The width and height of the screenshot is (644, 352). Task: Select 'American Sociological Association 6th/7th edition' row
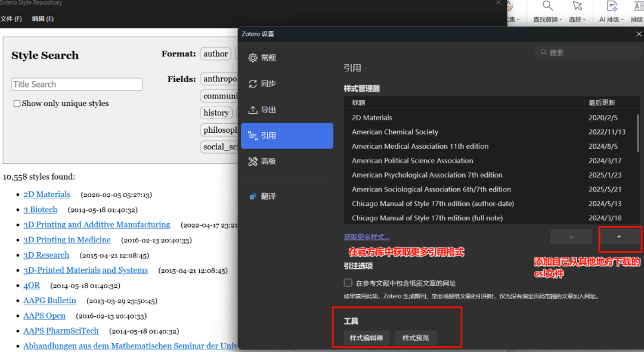490,189
